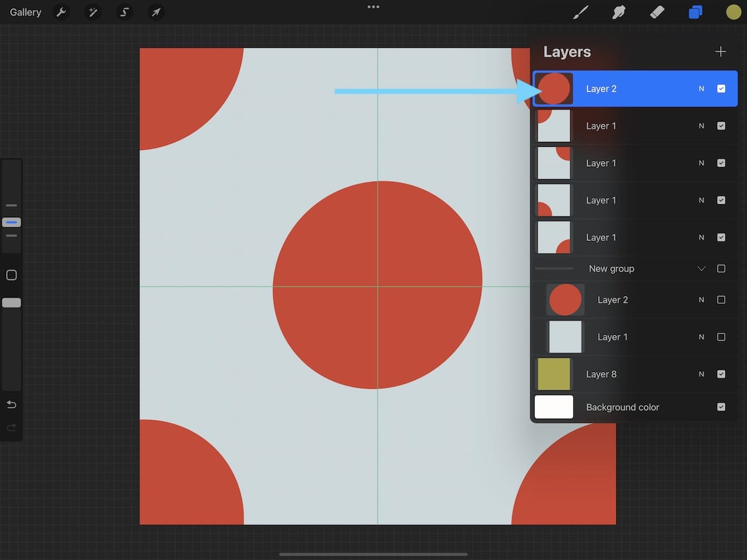This screenshot has height=560, width=747.
Task: Tap the highlighted Layer 2 thumbnail
Action: point(554,88)
